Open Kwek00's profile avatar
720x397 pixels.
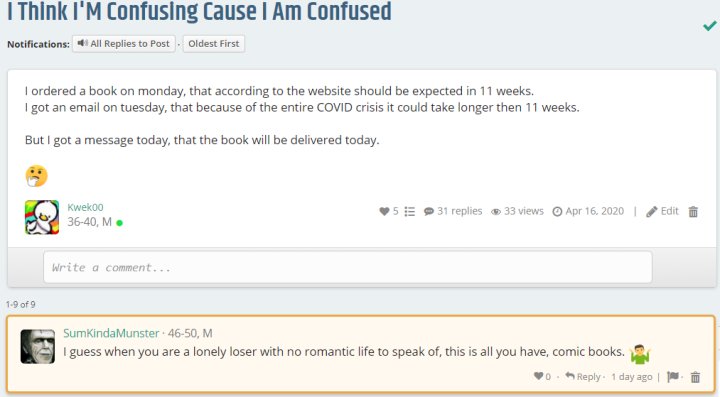(x=42, y=217)
